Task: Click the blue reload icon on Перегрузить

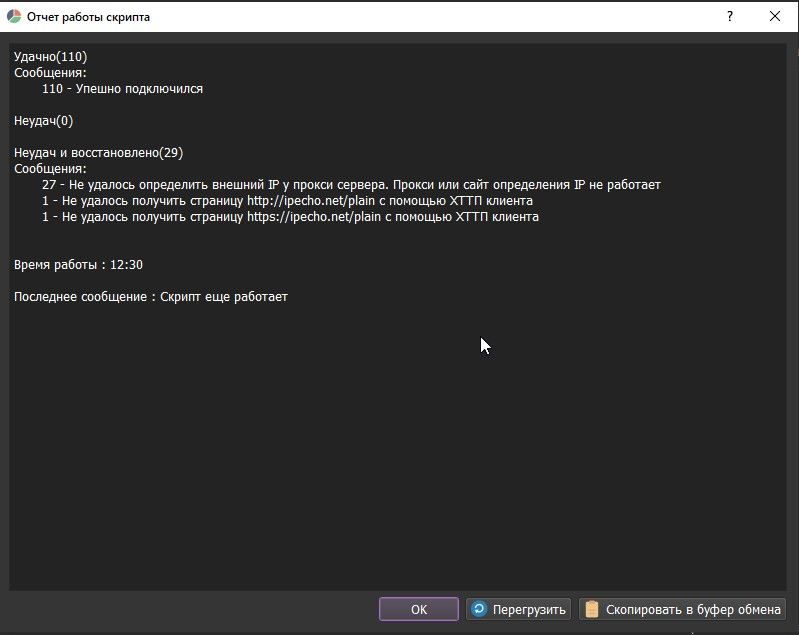Action: coord(480,609)
